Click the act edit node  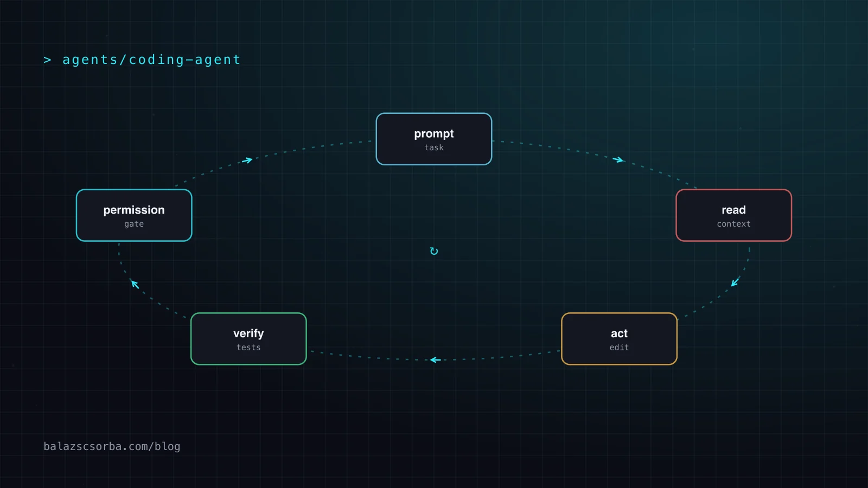click(x=619, y=339)
